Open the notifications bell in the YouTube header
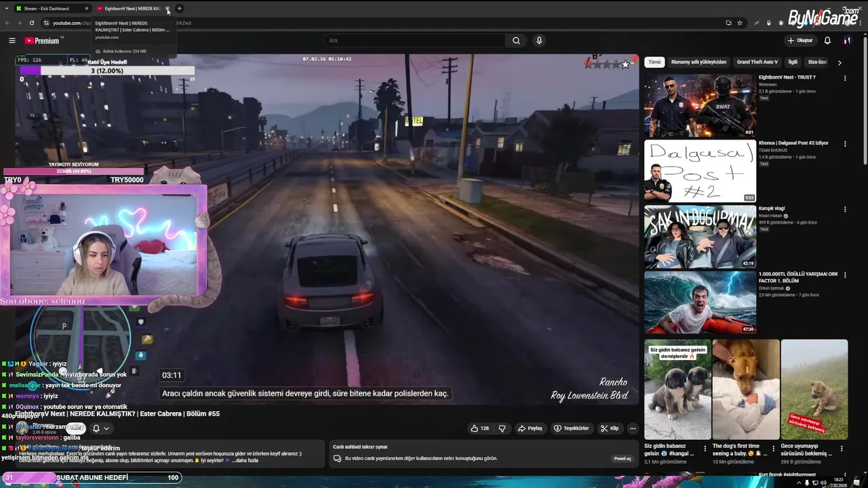The image size is (868, 488). coord(827,41)
